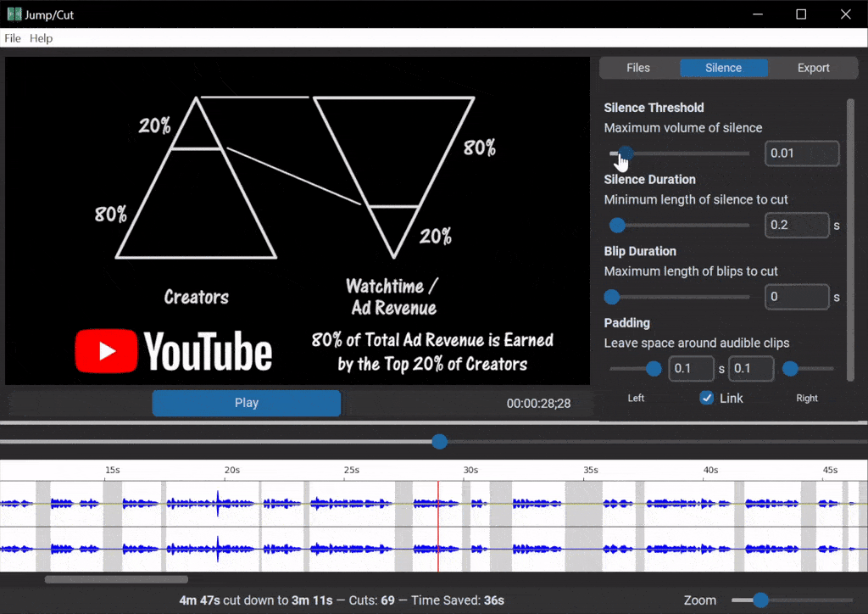Switch to the Export tab
Screen dimensions: 868x614
(x=813, y=68)
